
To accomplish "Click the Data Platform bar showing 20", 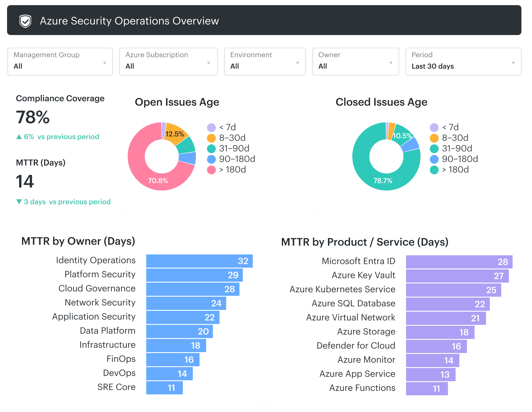I will click(179, 331).
